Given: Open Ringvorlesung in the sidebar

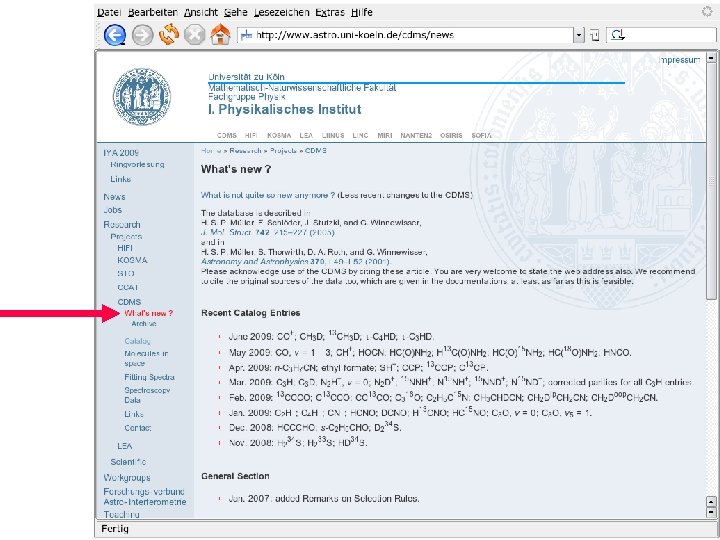Looking at the screenshot, I should [x=137, y=164].
